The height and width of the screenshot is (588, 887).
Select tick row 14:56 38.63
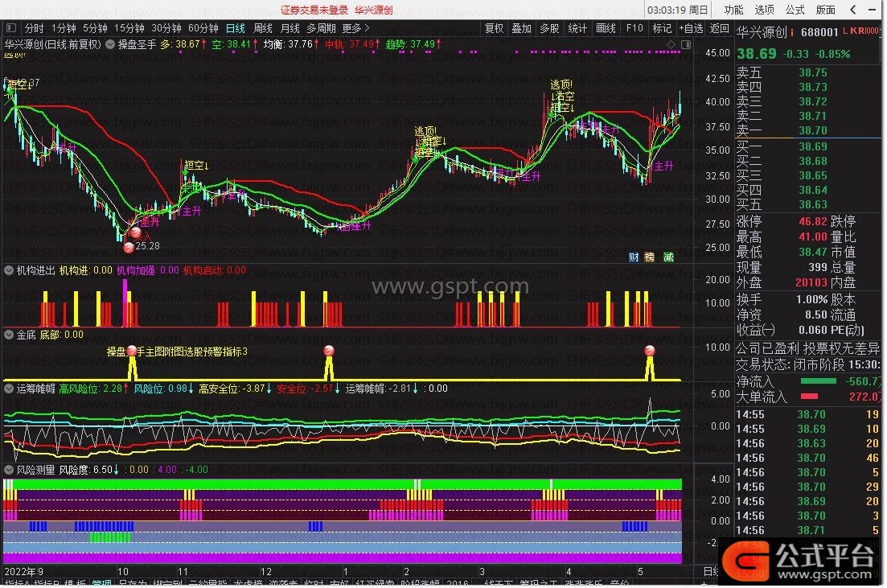pyautogui.click(x=808, y=443)
